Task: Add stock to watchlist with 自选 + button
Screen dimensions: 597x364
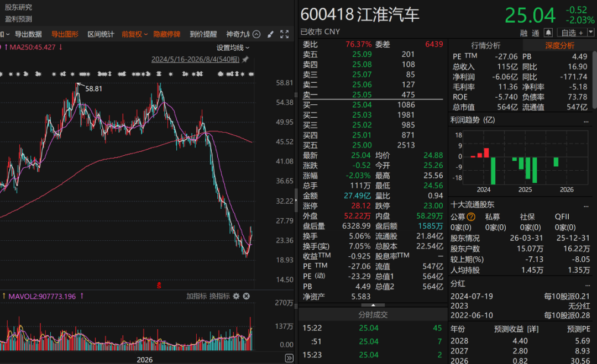Action: [572, 33]
